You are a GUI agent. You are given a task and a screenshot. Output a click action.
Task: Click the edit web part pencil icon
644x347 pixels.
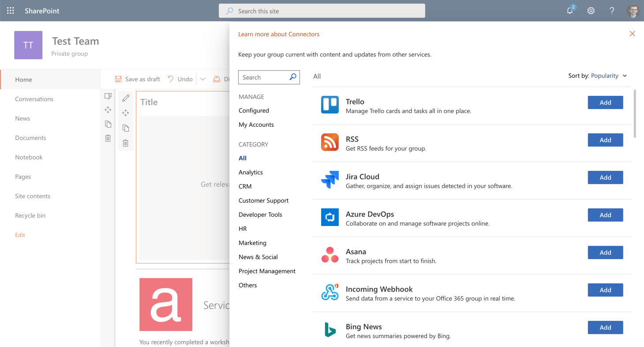tap(126, 98)
